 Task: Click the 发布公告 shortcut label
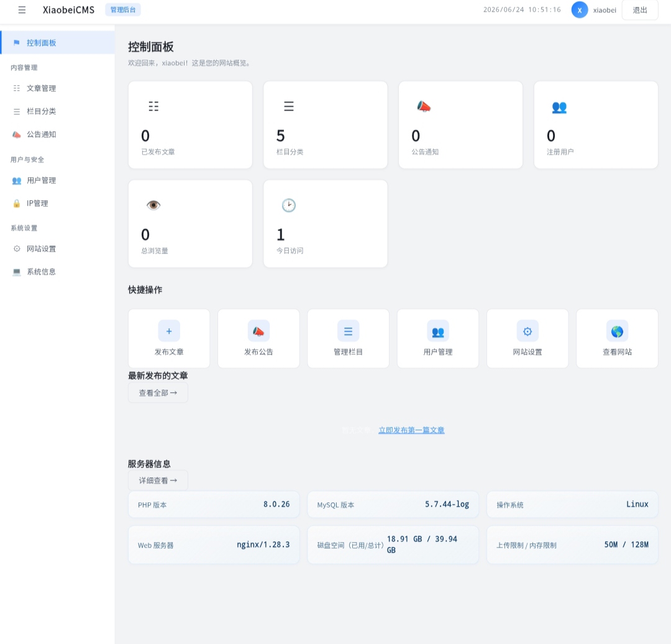258,352
